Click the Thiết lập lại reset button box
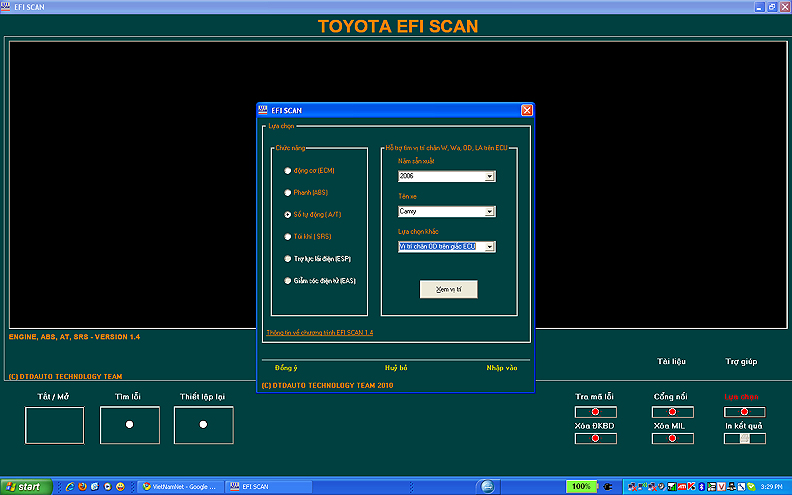Viewport: 792px width, 495px height. 204,425
